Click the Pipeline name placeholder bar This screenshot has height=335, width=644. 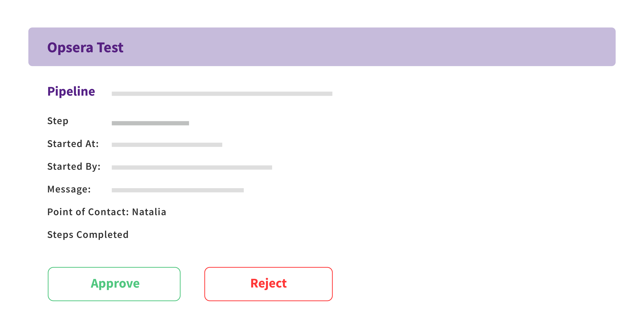pos(222,94)
